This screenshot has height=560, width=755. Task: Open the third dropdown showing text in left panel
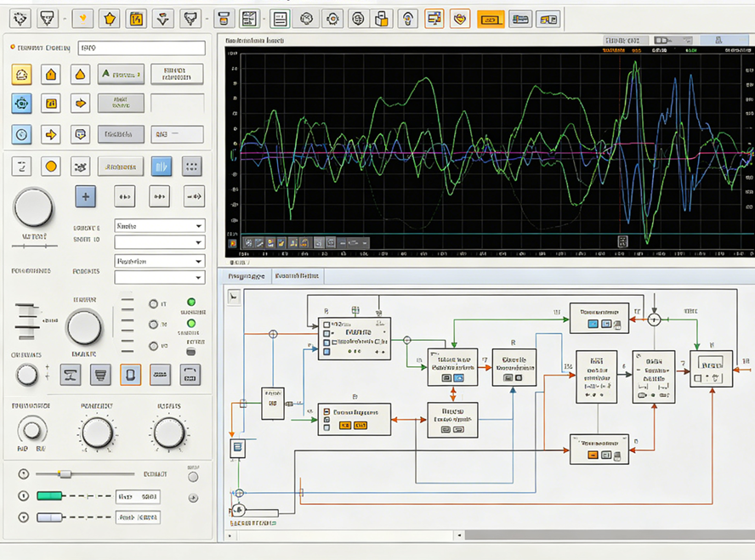[x=160, y=261]
